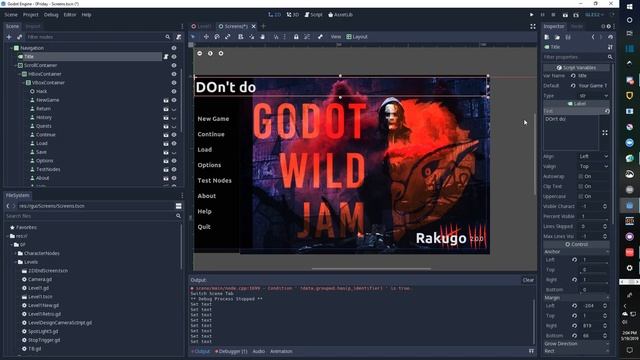
Task: Add a new node with plus icon
Action: (9, 37)
